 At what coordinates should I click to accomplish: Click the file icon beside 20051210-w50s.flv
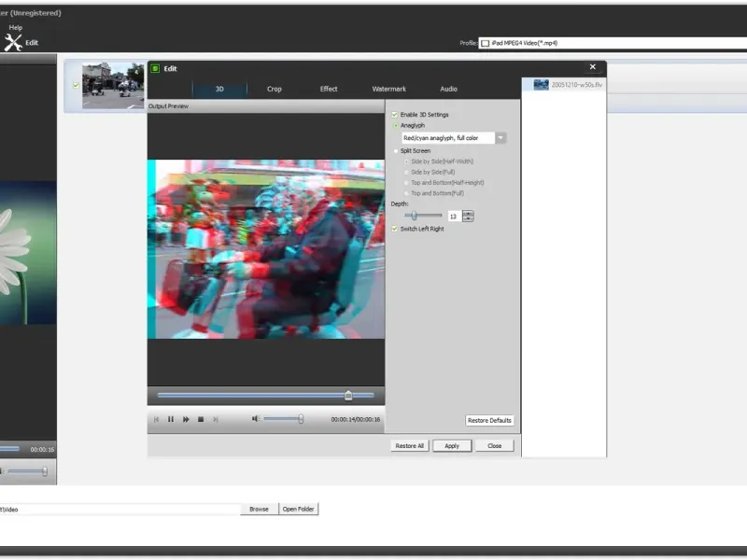coord(541,85)
